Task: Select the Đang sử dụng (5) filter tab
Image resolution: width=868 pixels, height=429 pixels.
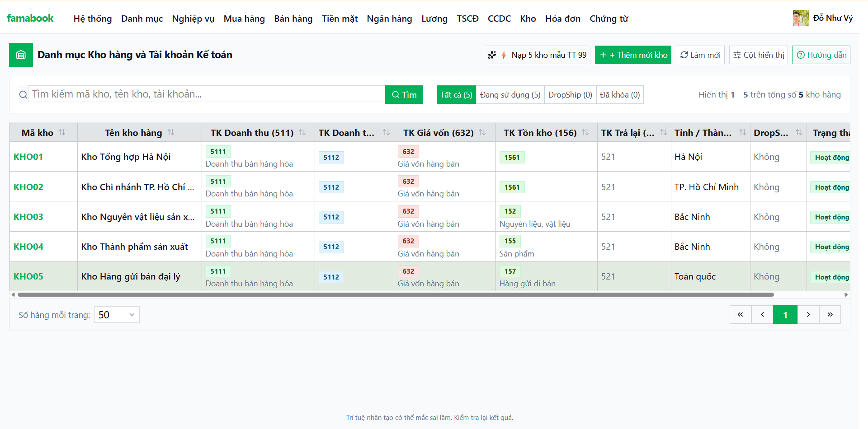Action: (510, 95)
